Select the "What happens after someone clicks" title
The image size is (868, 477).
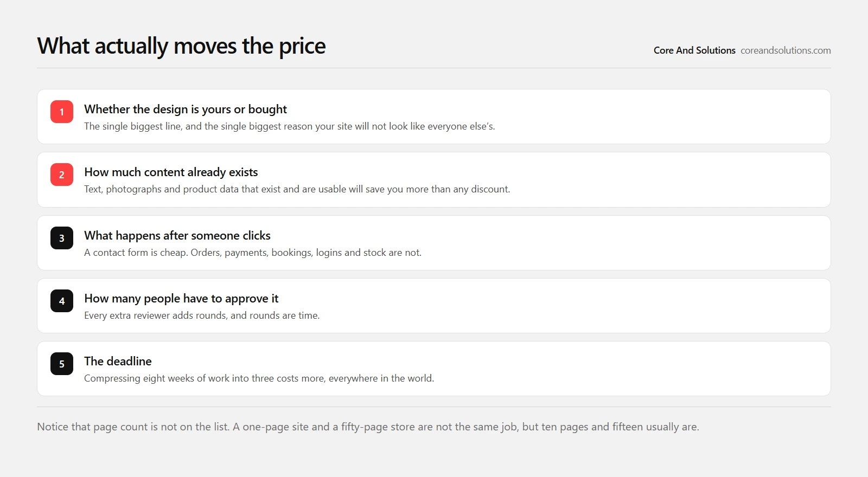pos(177,236)
